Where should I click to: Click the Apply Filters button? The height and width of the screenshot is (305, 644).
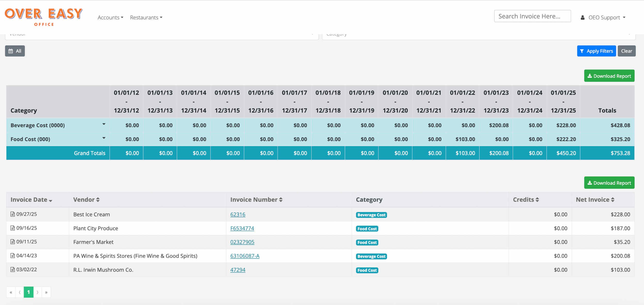pos(596,51)
